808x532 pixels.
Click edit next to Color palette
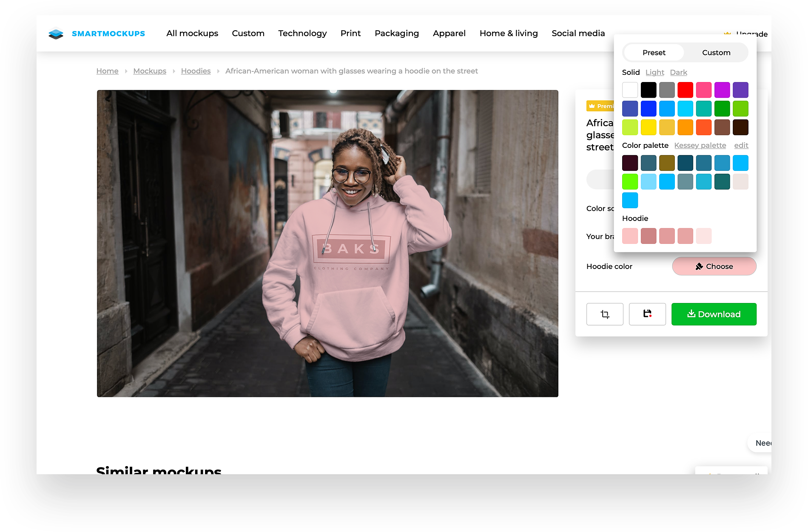tap(741, 145)
